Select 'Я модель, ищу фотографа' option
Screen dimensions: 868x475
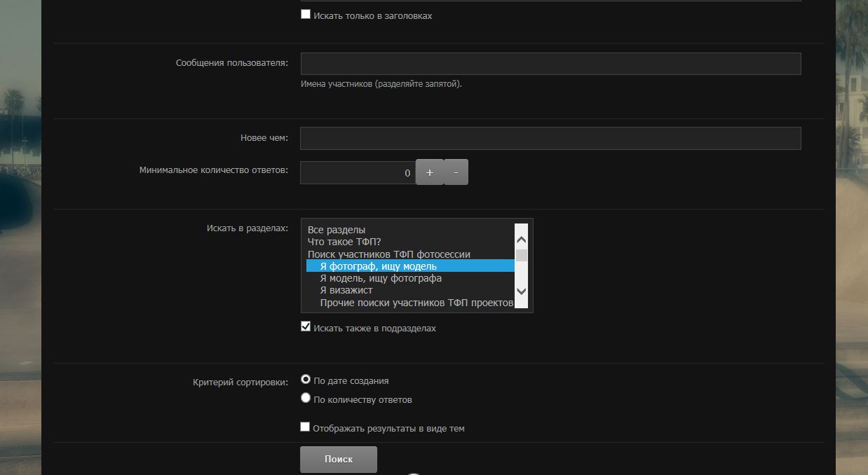[381, 278]
